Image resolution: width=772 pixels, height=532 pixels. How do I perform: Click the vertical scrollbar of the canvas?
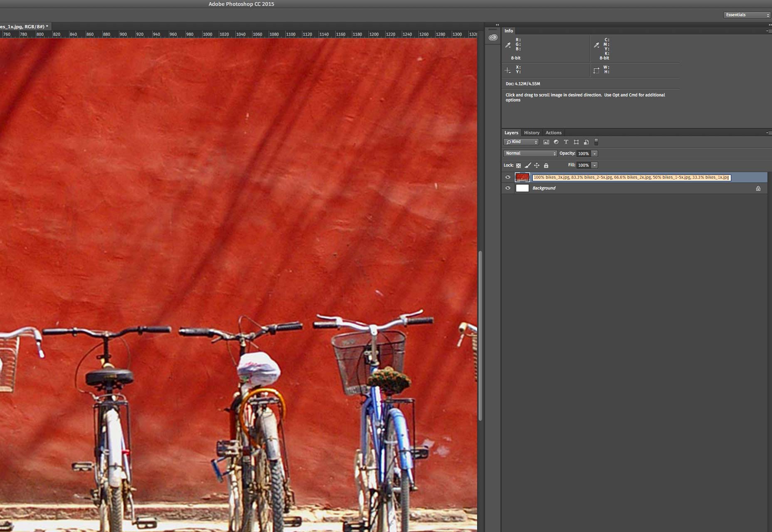click(480, 336)
